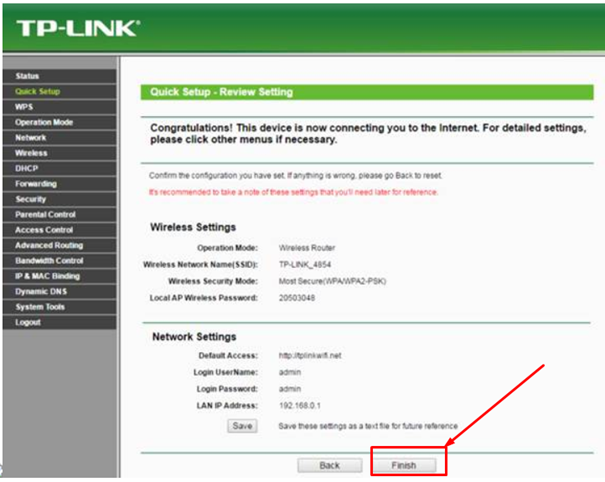Screen dimensions: 605x482
Task: Open Dynamic DNS settings
Action: tap(59, 292)
